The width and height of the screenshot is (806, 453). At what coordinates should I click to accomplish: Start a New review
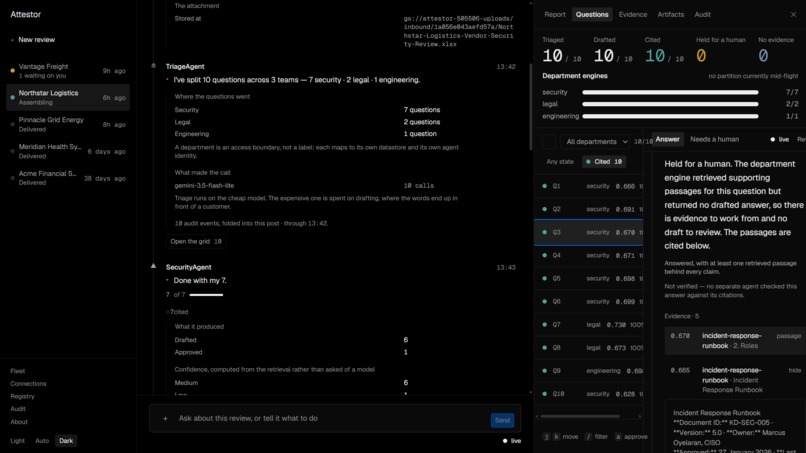(x=36, y=40)
